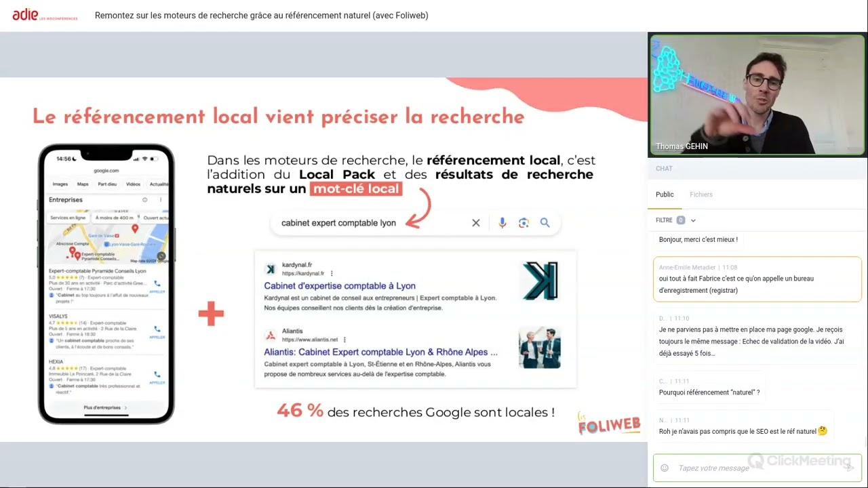
Task: Open the three-dot menu next to kardynal.fr URL
Action: pos(332,273)
